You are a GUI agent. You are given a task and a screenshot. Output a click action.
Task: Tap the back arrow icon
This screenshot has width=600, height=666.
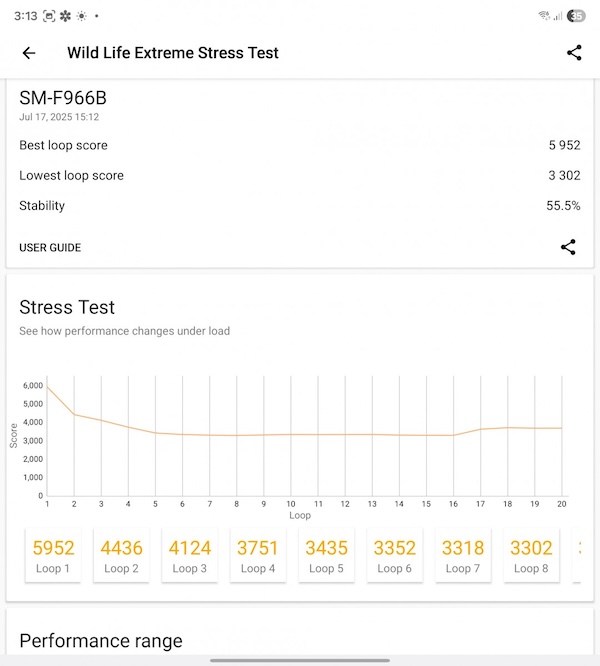tap(29, 53)
